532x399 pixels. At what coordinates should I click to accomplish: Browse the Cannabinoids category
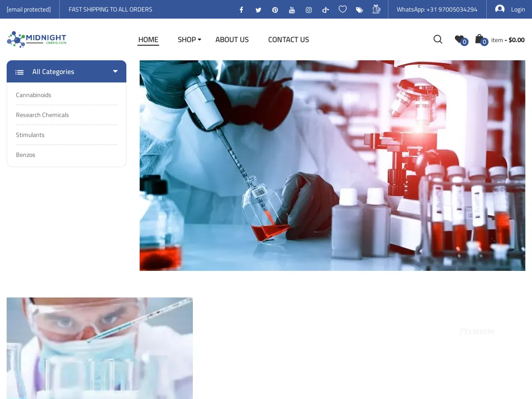coord(34,95)
